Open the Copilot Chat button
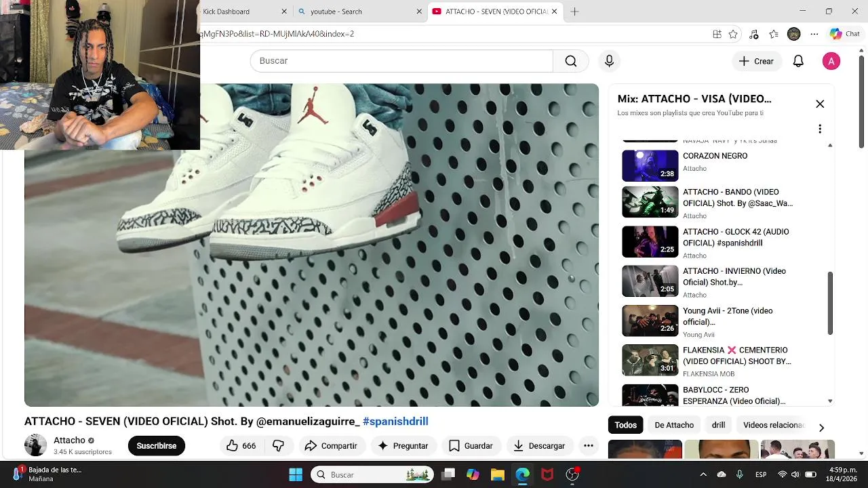 pyautogui.click(x=845, y=34)
